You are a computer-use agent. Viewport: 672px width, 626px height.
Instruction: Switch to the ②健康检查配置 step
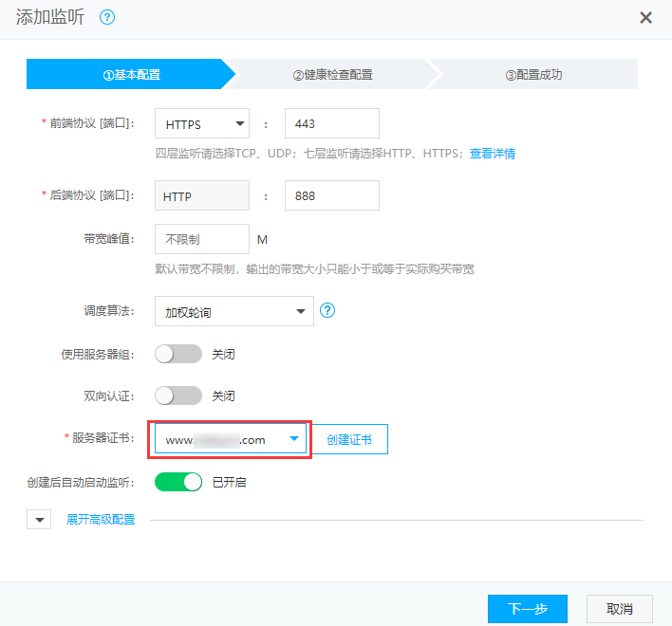331,74
